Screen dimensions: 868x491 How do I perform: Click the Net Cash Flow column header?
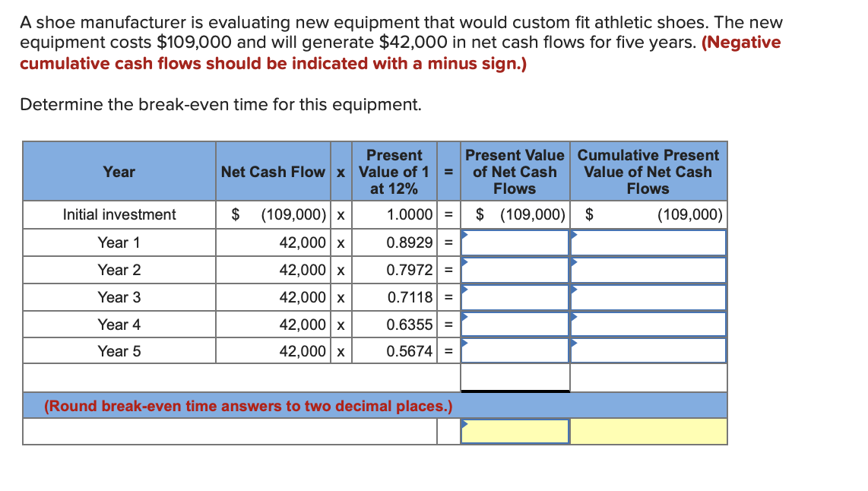click(x=274, y=172)
